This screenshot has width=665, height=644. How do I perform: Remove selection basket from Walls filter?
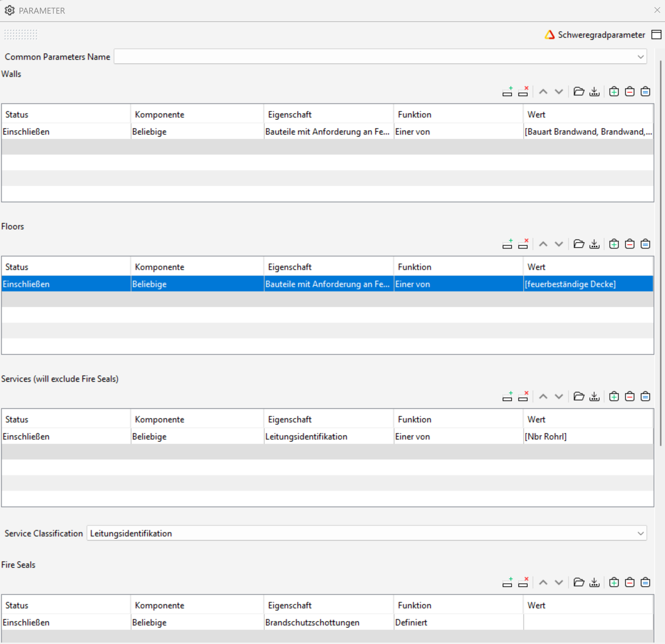[x=630, y=92]
